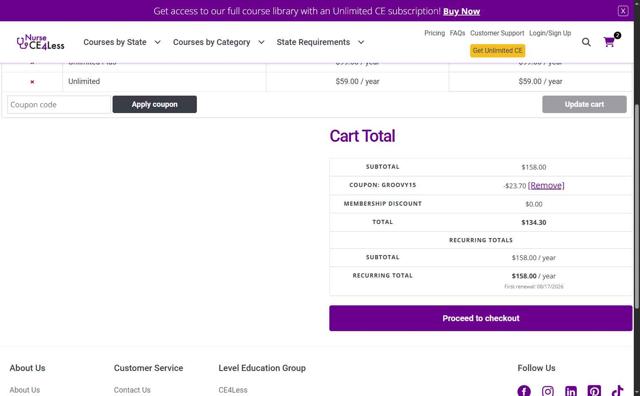Image resolution: width=640 pixels, height=396 pixels.
Task: Open the LinkedIn social icon
Action: point(571,391)
